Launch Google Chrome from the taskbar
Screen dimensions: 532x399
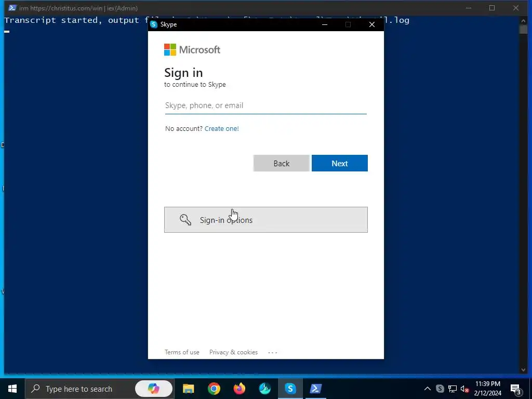(214, 389)
